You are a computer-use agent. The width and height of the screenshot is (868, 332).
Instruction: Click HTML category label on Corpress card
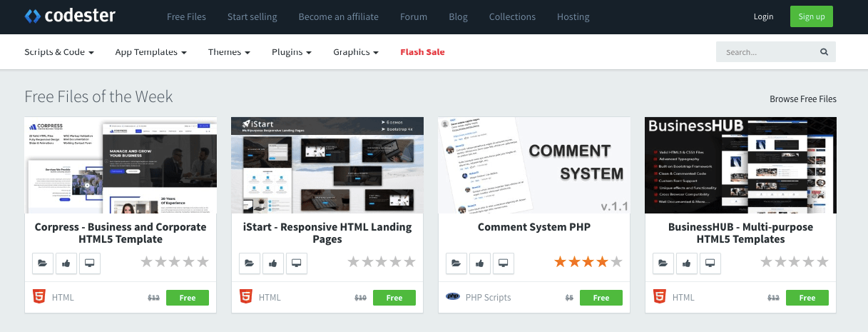63,298
